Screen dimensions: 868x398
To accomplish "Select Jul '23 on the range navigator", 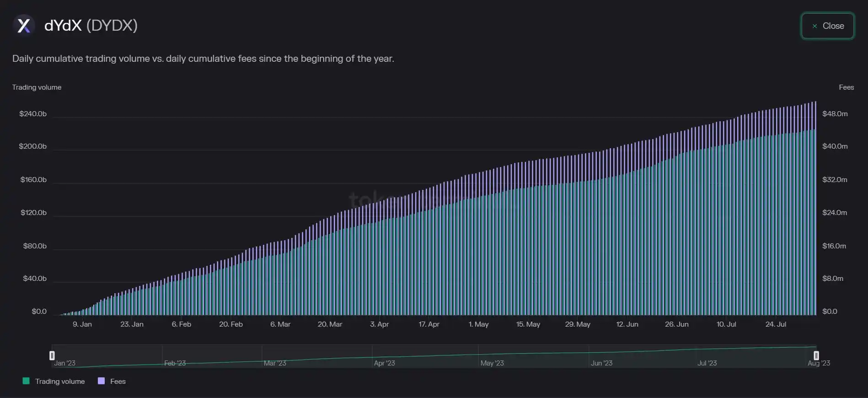I will [x=707, y=363].
